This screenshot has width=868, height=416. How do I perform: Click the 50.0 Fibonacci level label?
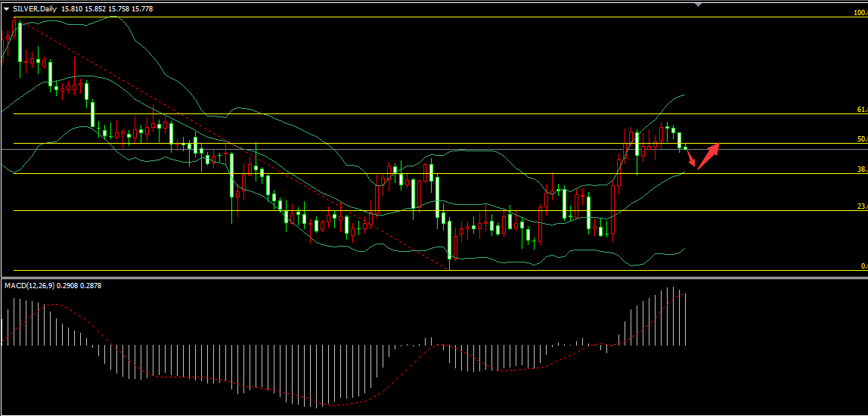(861, 139)
